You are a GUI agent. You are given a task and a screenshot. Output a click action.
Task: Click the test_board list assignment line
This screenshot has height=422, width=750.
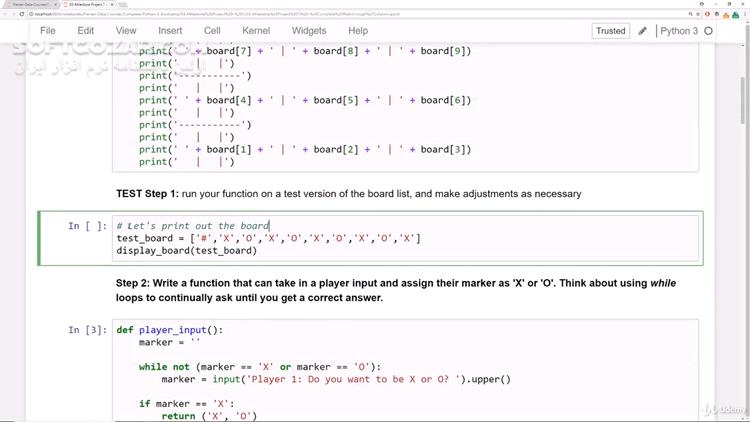268,238
